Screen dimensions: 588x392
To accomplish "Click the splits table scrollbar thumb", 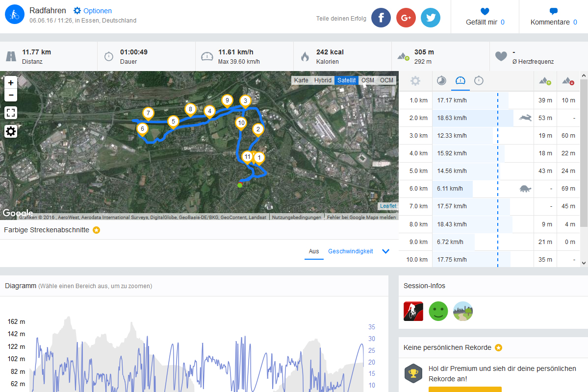I will click(584, 153).
